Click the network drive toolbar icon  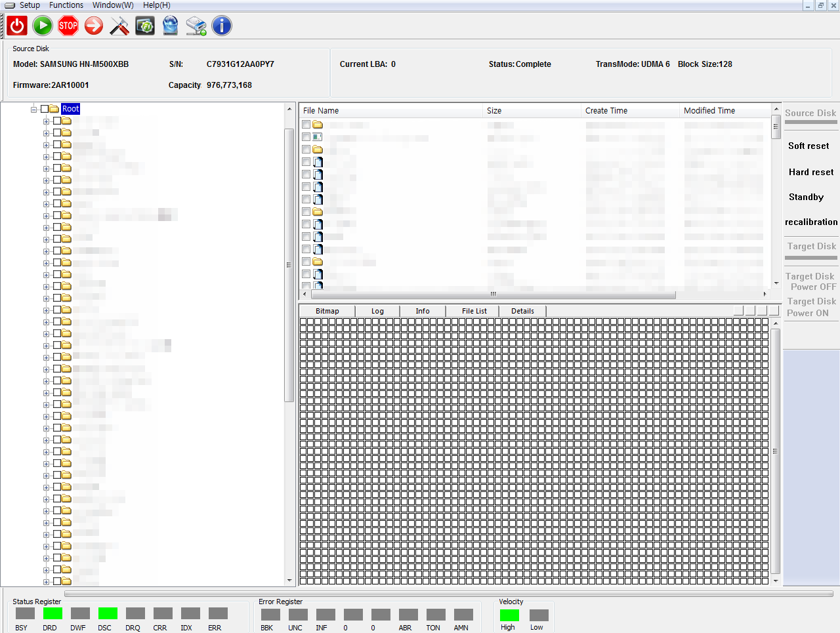(x=196, y=26)
